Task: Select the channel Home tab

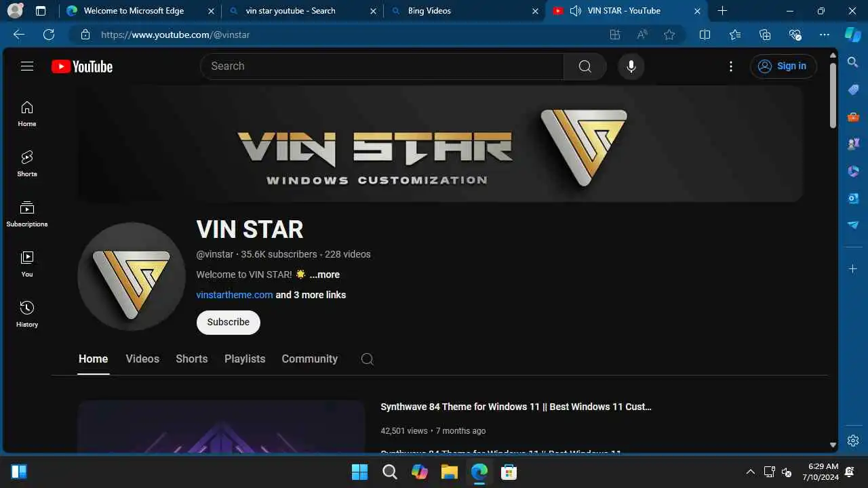Action: tap(93, 359)
